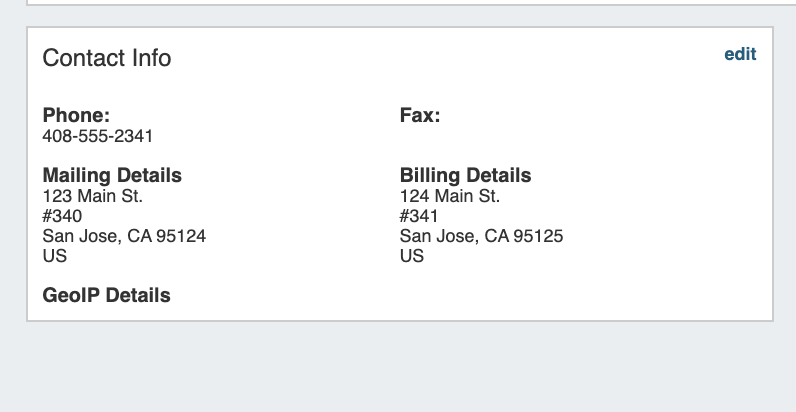Screen dimensions: 796x412
Task: Click the San Jose, CA 95125 line
Action: tap(481, 236)
